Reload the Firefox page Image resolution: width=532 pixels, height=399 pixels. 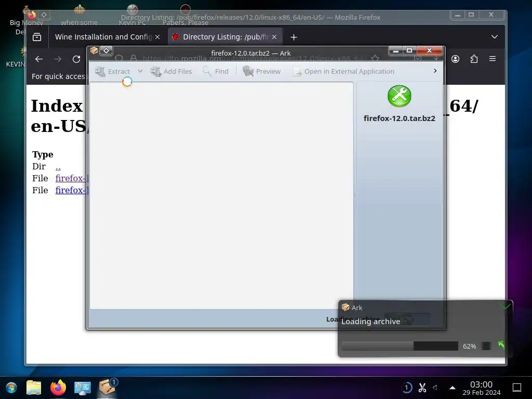[x=76, y=59]
